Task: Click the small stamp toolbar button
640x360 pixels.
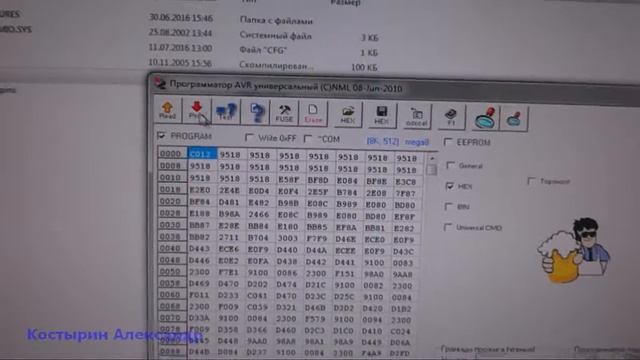Action: coord(514,119)
